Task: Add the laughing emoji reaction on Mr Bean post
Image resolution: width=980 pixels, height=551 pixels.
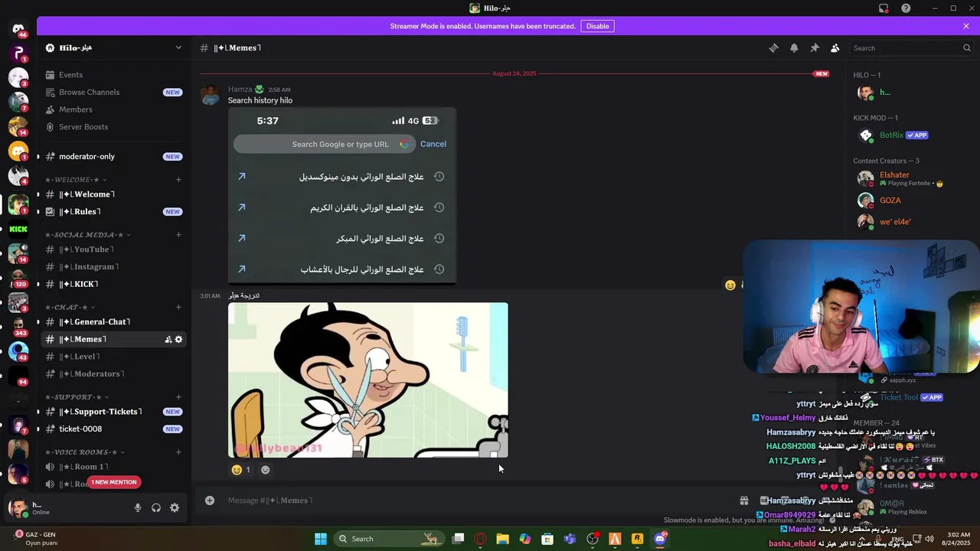Action: click(x=240, y=470)
